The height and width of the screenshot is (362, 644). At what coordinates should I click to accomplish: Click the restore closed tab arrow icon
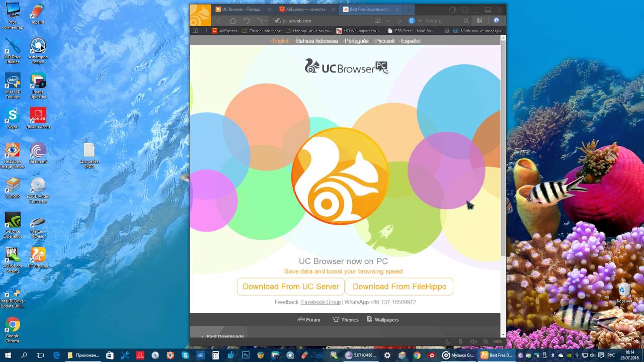260,21
